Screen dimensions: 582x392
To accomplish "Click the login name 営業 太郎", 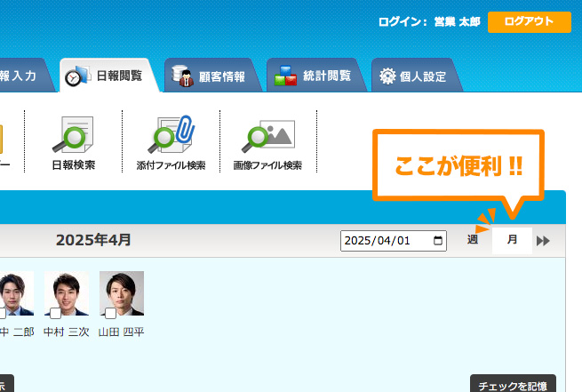I will 457,22.
